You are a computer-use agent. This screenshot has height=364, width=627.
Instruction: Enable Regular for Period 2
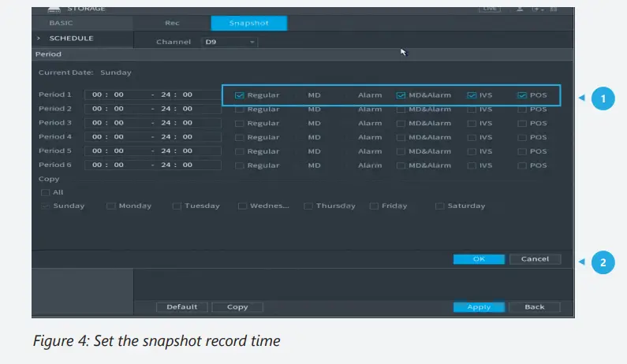point(239,110)
